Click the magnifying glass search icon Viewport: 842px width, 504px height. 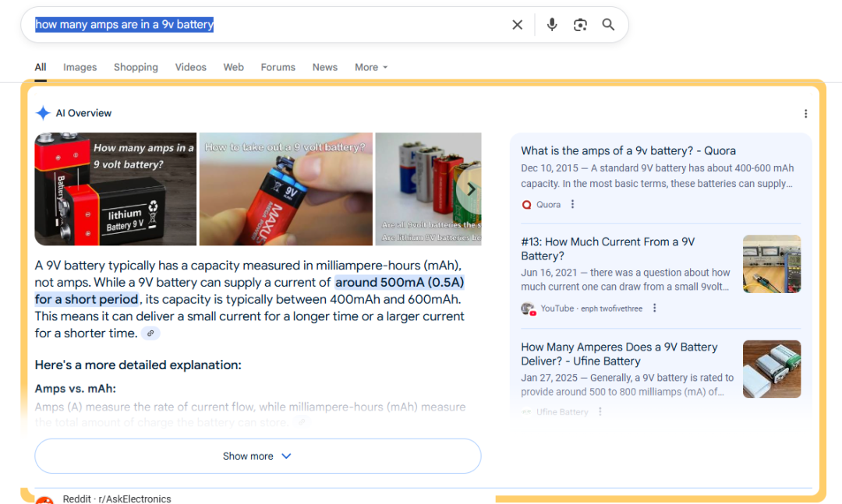pos(608,25)
